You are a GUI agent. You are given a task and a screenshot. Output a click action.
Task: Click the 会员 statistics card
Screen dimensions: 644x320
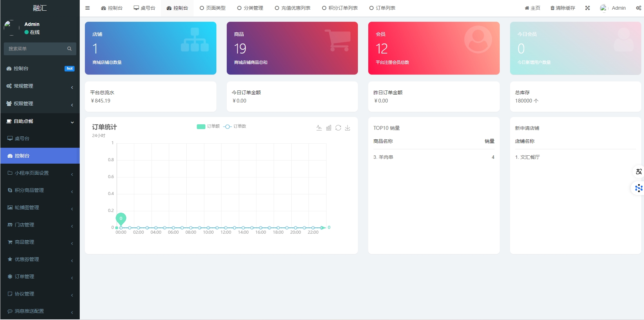tap(434, 48)
